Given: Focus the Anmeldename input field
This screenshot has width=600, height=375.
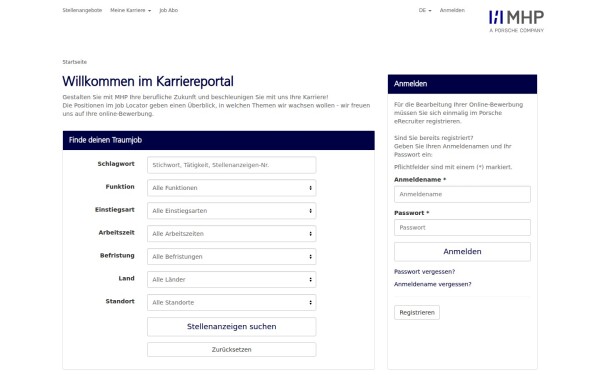Looking at the screenshot, I should click(462, 194).
